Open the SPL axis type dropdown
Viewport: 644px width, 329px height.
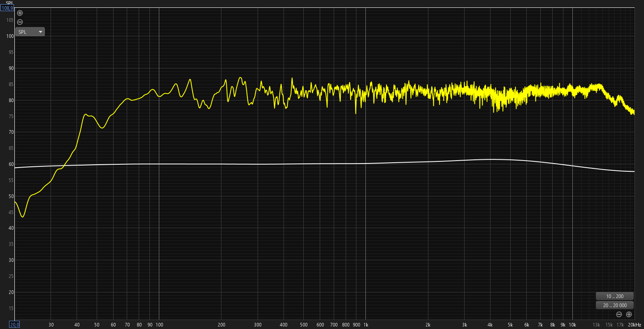(30, 32)
